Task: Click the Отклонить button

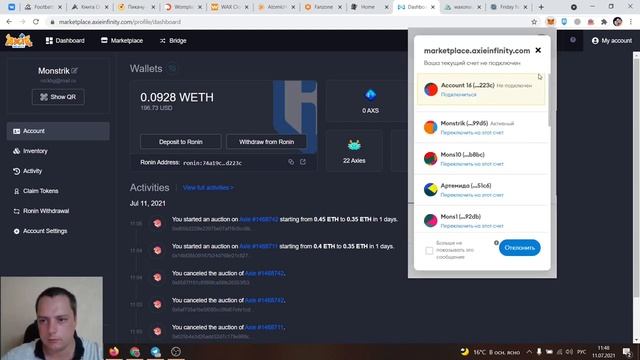Action: [519, 248]
